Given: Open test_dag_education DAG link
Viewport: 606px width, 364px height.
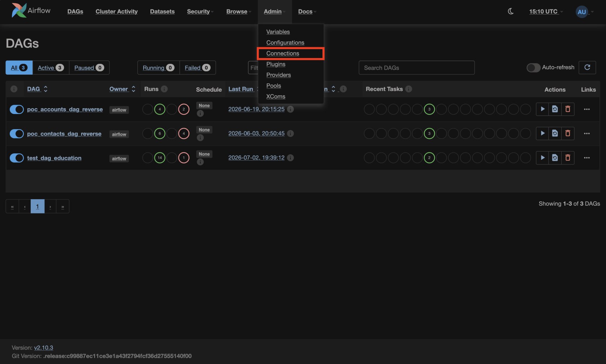Looking at the screenshot, I should click(x=54, y=158).
